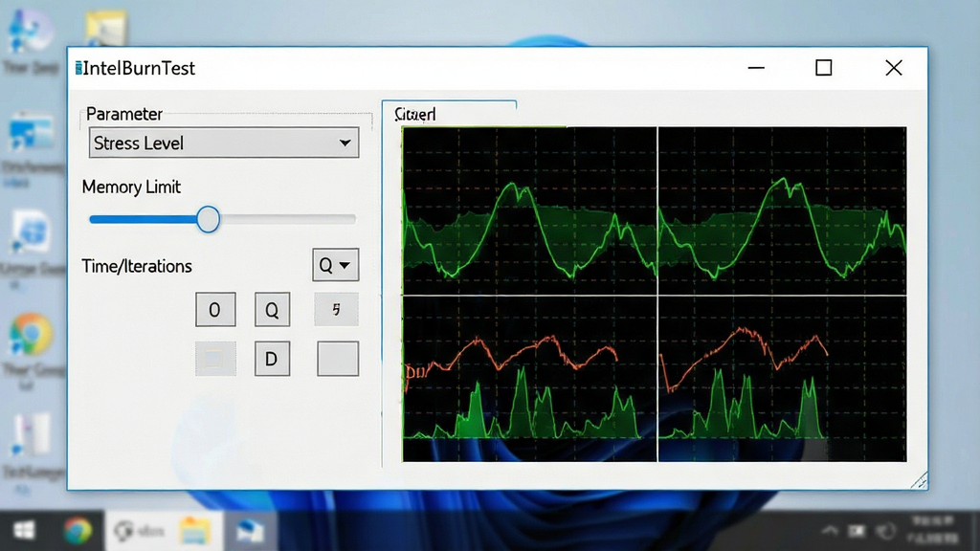Maximize the IntelBurnTest window
The width and height of the screenshot is (980, 551).
[824, 68]
